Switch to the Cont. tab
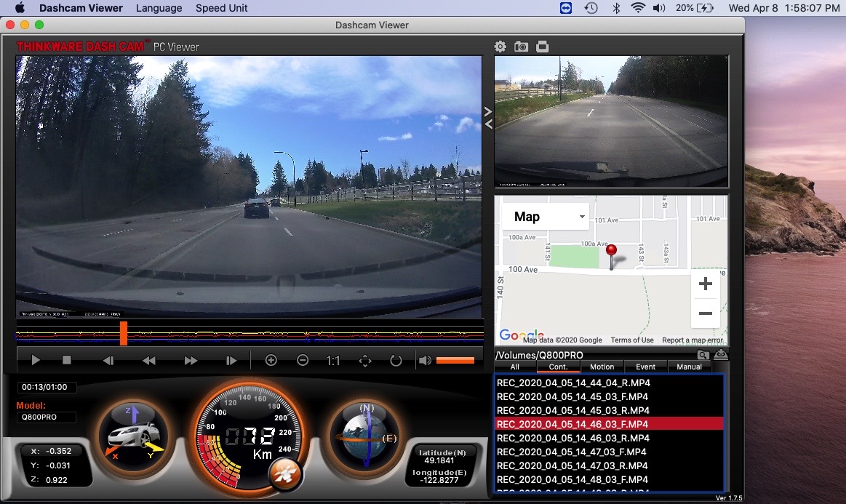 coord(559,367)
